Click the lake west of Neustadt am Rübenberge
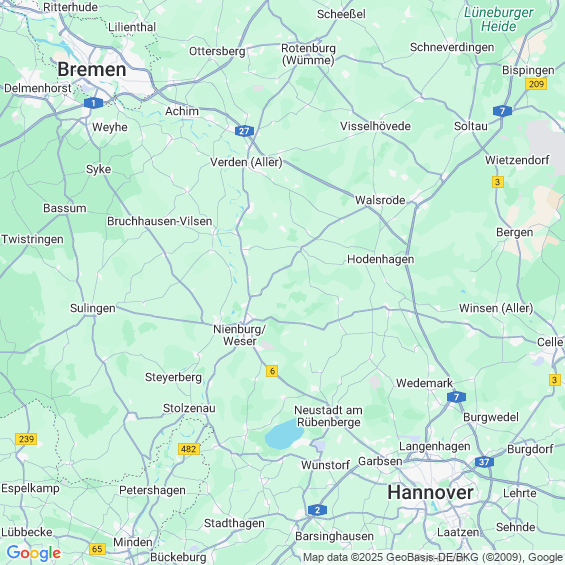The height and width of the screenshot is (565, 565). (x=284, y=435)
